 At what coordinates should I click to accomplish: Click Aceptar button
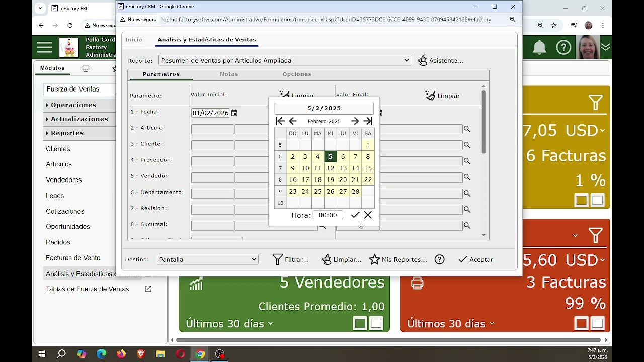click(x=475, y=259)
